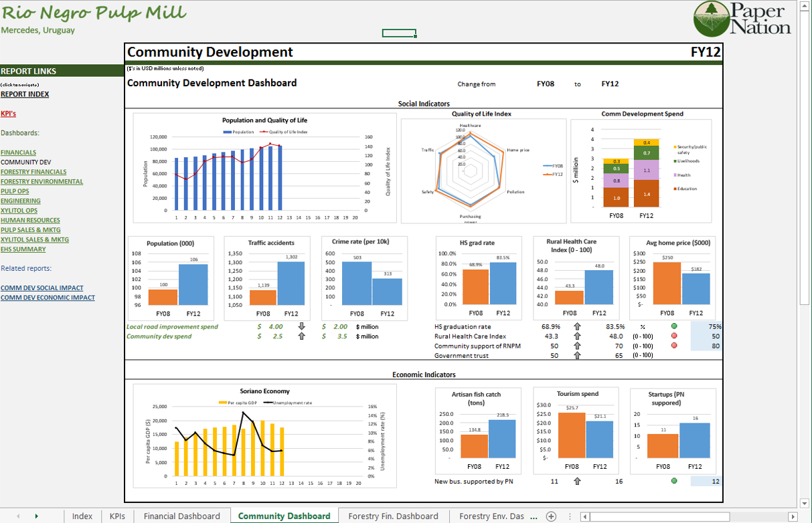Click up arrow in New bus. supported row
Image resolution: width=812 pixels, height=523 pixels.
point(578,481)
